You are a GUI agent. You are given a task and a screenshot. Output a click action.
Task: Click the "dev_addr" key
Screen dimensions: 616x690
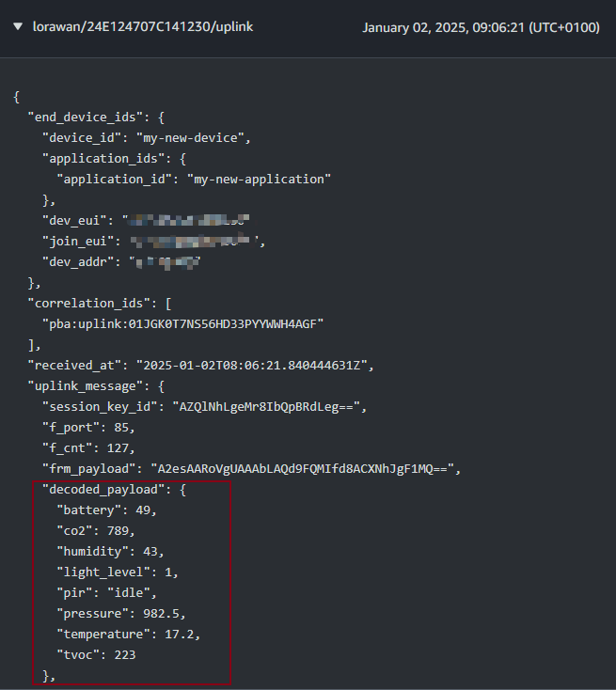pos(78,262)
